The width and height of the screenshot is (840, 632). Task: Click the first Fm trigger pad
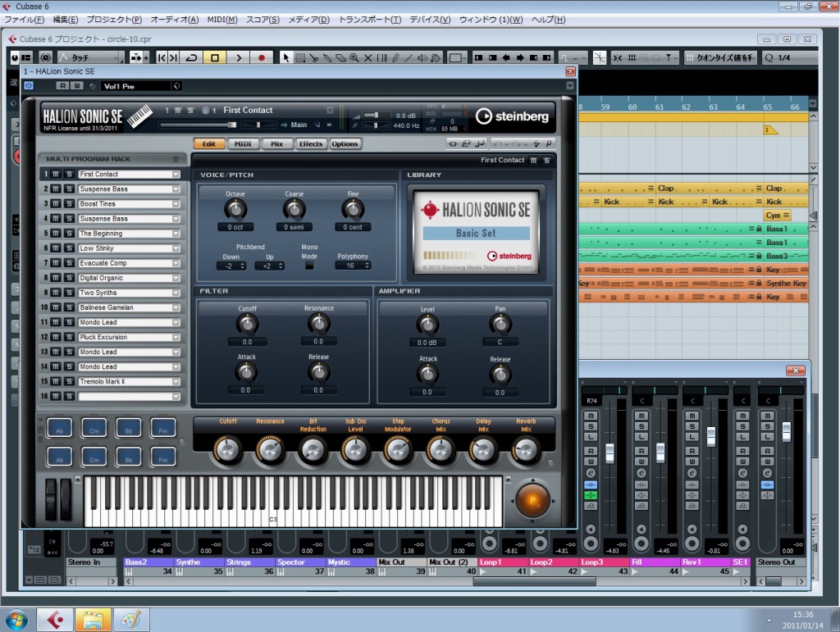163,428
